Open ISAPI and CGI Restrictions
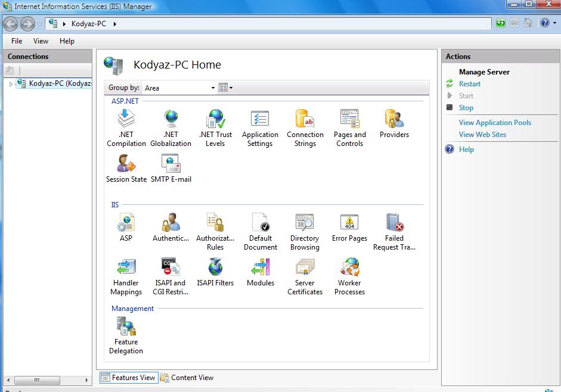This screenshot has height=392, width=561. click(x=171, y=276)
